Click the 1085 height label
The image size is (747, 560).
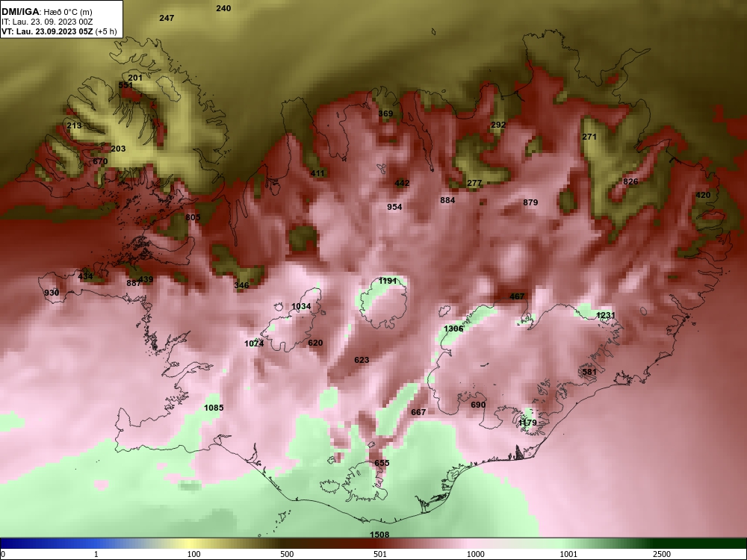click(214, 408)
